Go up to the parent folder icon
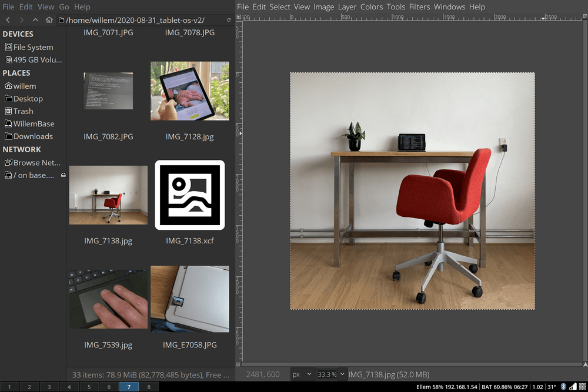The width and height of the screenshot is (588, 392). pyautogui.click(x=36, y=19)
